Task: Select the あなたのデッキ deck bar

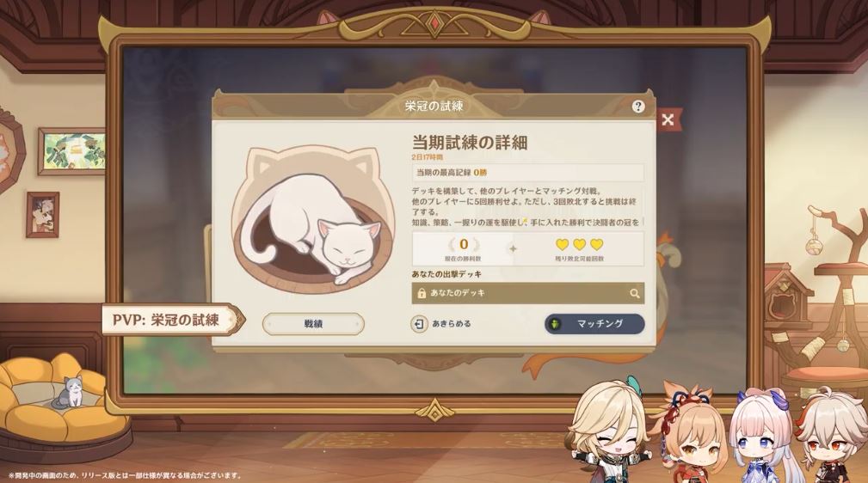Action: [528, 293]
